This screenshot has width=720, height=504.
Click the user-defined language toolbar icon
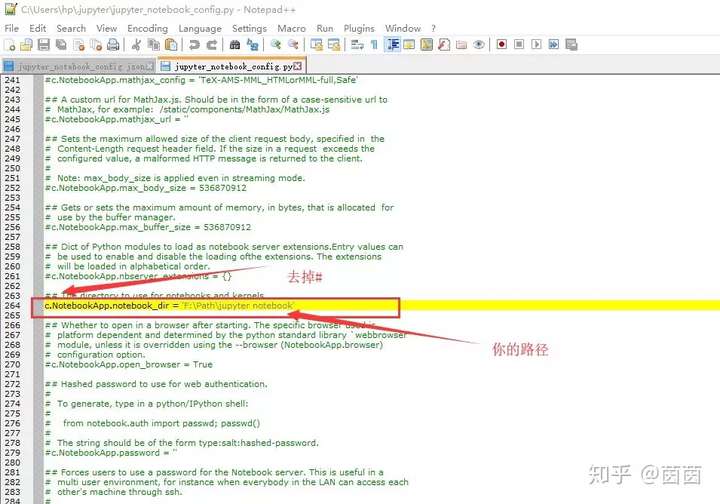tap(409, 45)
